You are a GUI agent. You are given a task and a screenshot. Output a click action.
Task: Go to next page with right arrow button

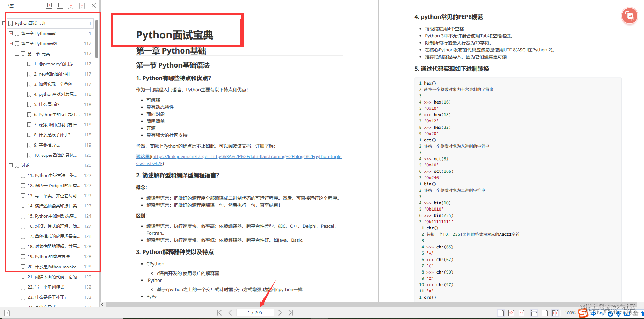coord(280,312)
